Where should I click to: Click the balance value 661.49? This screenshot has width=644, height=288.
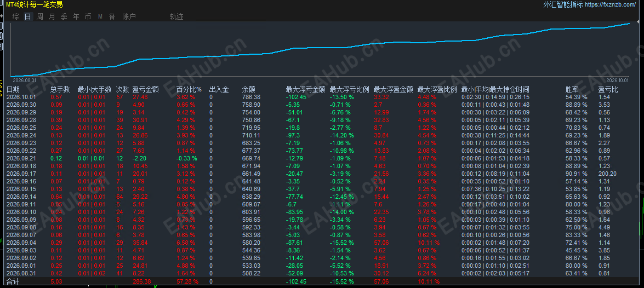click(251, 174)
